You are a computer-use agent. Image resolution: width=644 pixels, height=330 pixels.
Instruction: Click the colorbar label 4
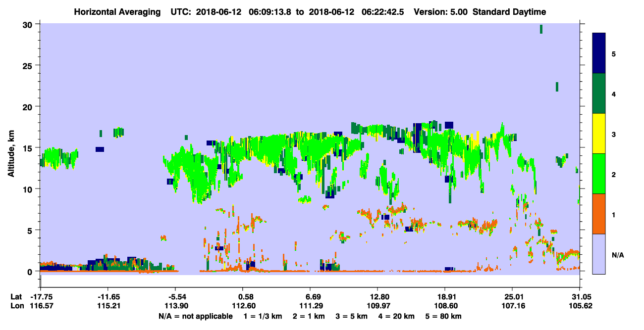(614, 94)
